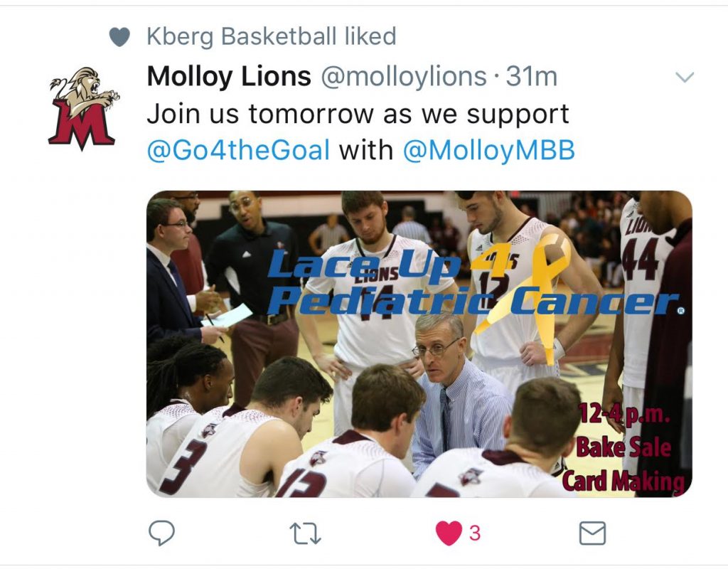Open the Molloy Lions profile avatar
This screenshot has height=569, width=728.
click(x=84, y=109)
